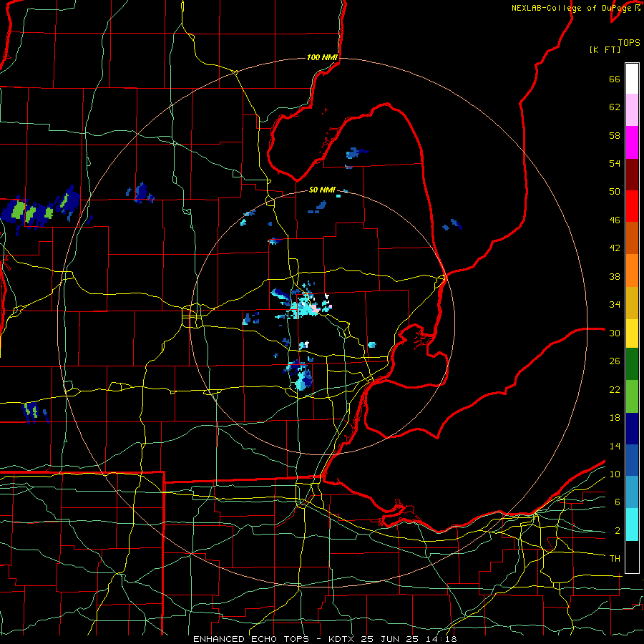This screenshot has height=644, width=644.
Task: Click the legend value 6
Action: (618, 502)
